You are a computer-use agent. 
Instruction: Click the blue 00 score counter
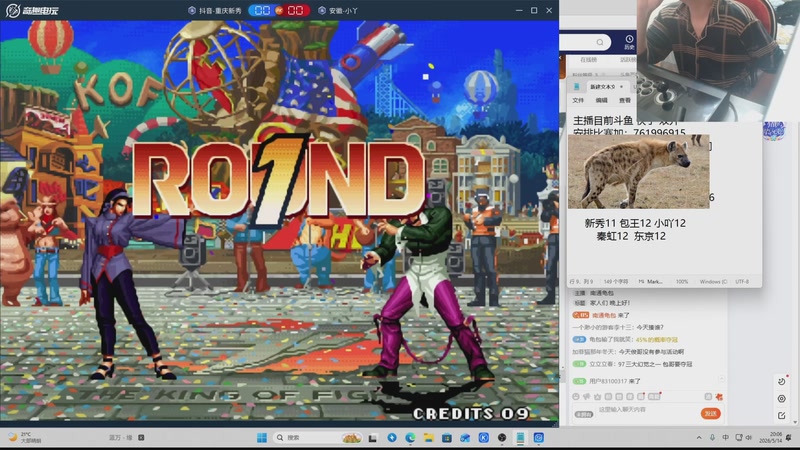262,10
